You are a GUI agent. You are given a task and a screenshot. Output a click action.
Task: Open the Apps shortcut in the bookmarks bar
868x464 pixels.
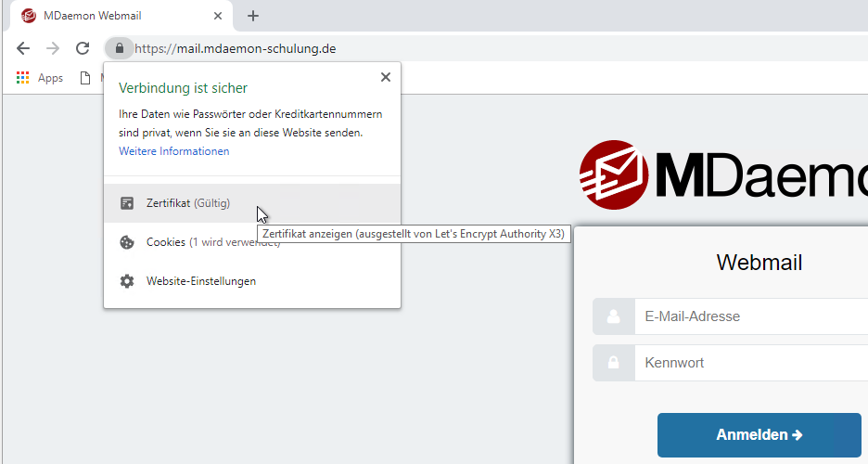40,78
